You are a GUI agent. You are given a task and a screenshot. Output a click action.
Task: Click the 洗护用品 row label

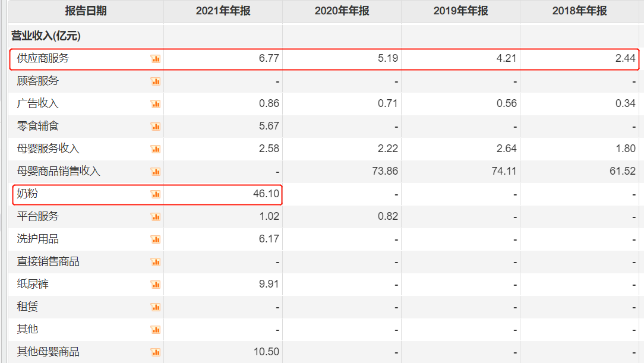pos(38,239)
